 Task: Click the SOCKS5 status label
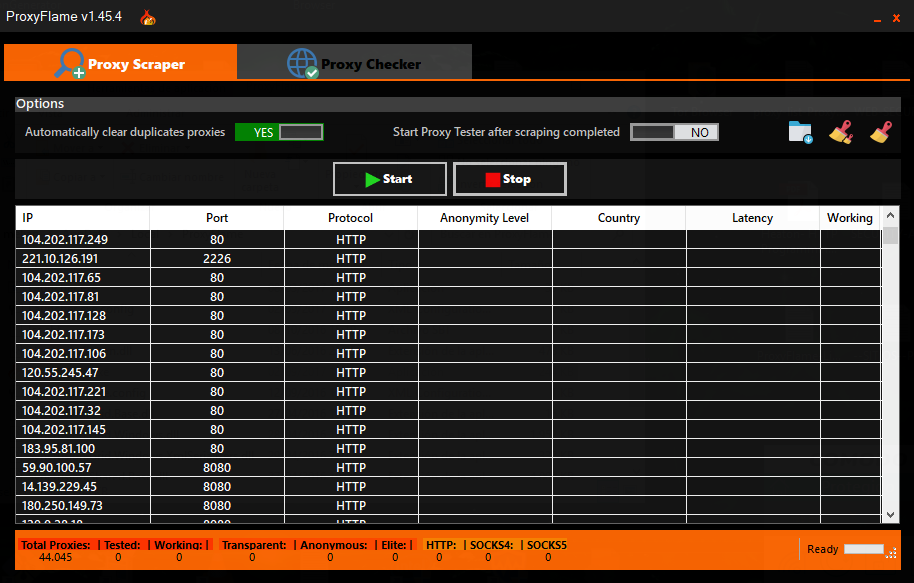pos(547,545)
